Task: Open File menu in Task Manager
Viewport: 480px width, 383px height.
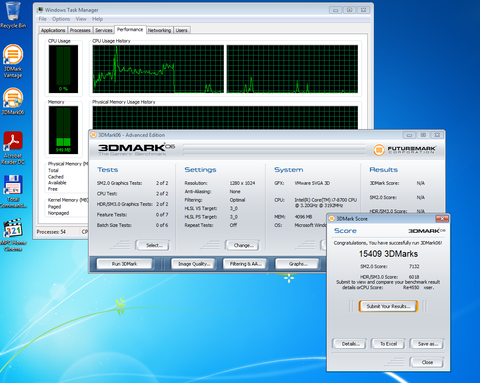Action: coord(42,19)
